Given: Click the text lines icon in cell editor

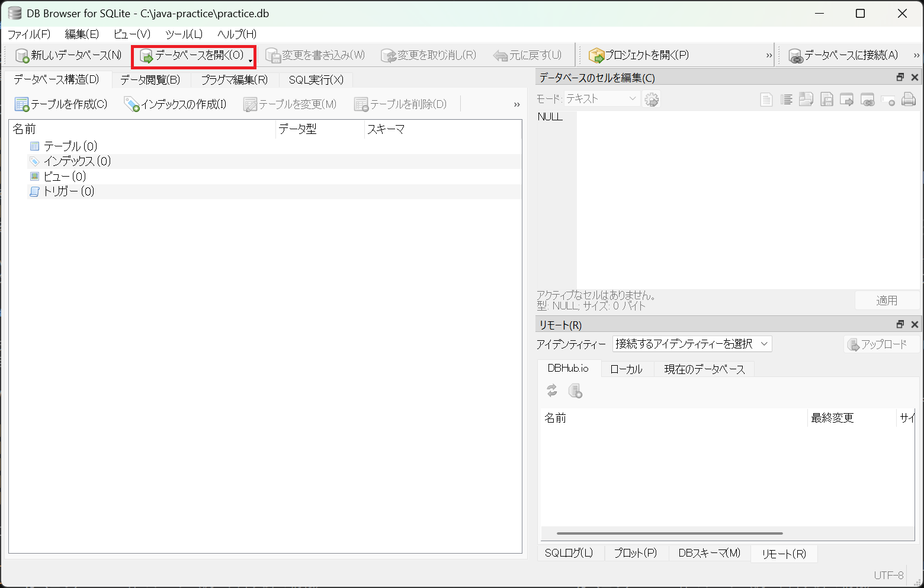Looking at the screenshot, I should (787, 100).
